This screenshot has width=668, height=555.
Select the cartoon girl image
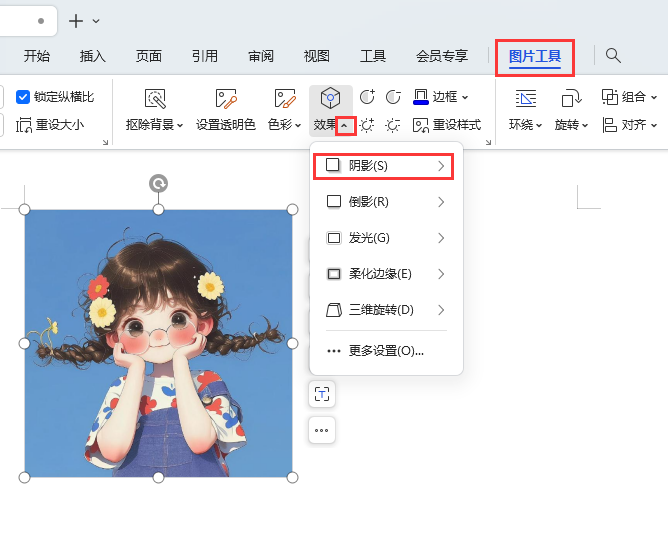pos(158,343)
